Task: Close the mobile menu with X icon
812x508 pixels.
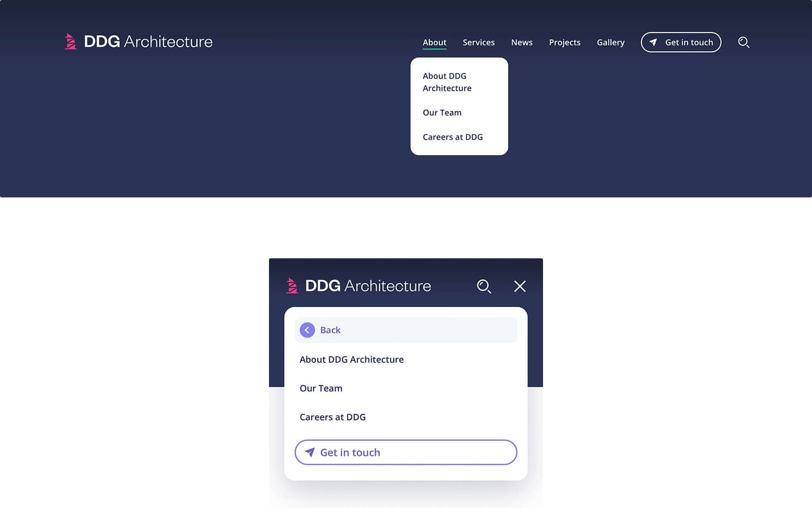Action: [520, 286]
